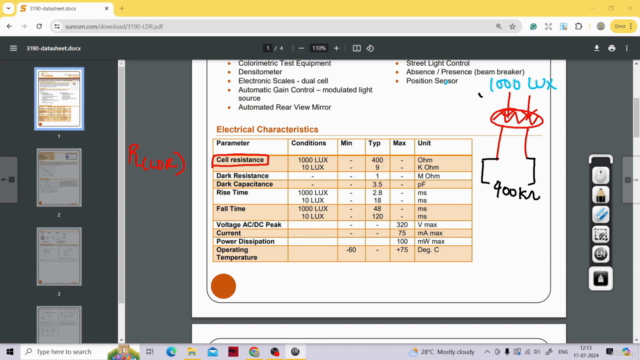Click the Type here to search box
640x360 pixels.
click(64, 351)
